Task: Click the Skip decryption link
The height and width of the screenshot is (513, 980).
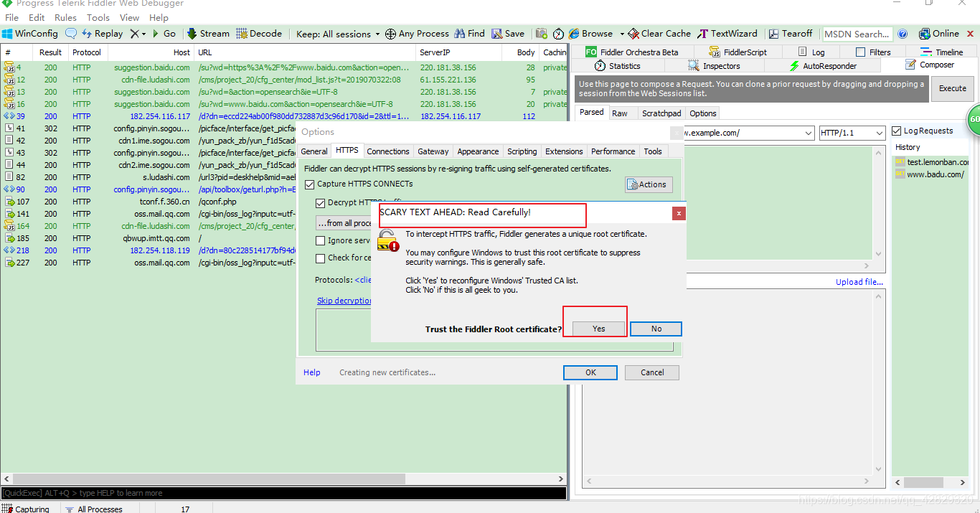Action: click(344, 301)
